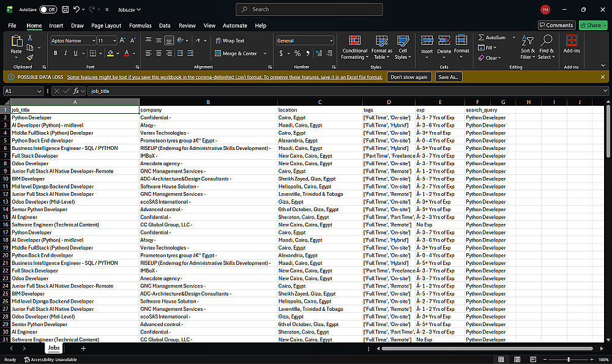Screen dimensions: 612x364
Task: Open Format as Table gallery
Action: [381, 47]
